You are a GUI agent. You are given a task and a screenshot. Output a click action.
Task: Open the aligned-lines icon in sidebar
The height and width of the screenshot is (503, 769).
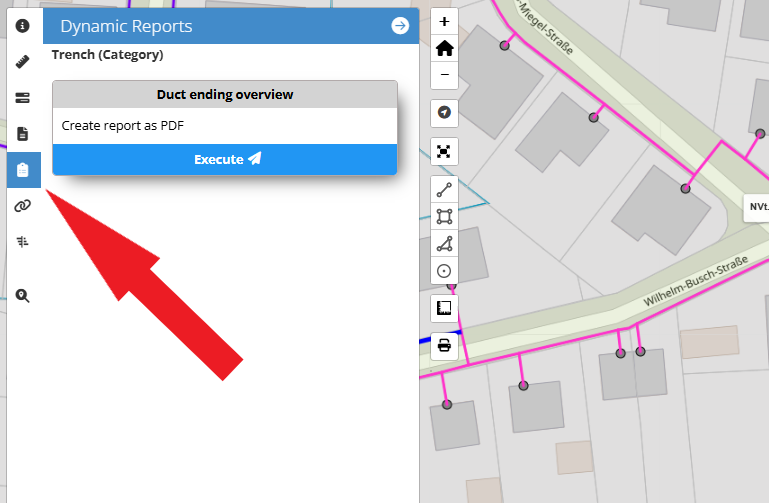[22, 242]
